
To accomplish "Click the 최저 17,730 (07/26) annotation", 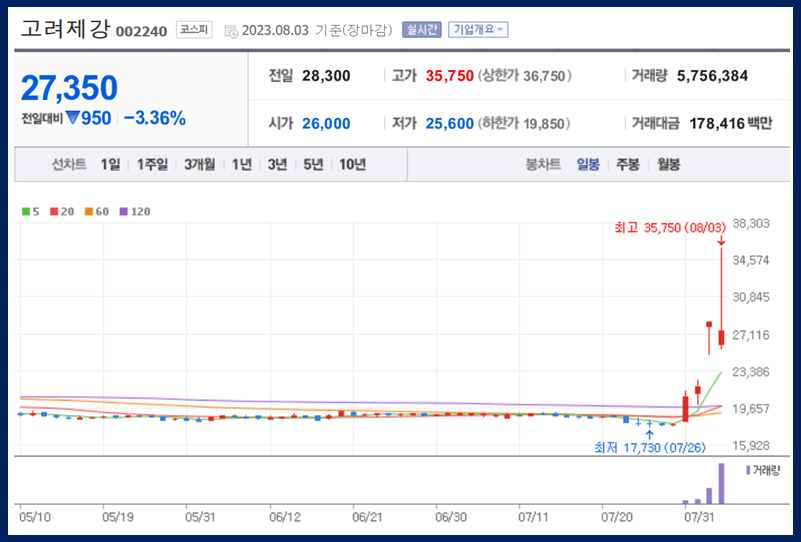I will pyautogui.click(x=650, y=448).
